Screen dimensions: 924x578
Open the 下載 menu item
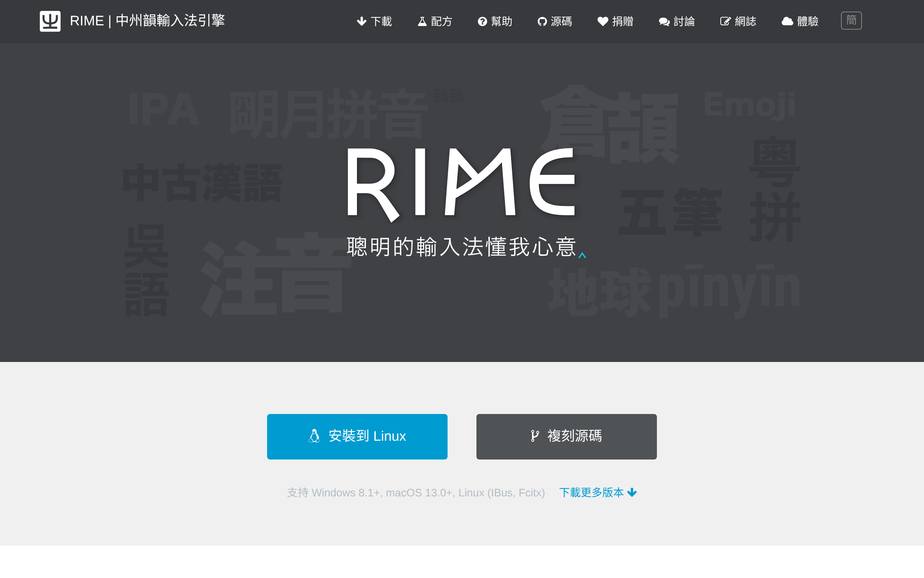[x=374, y=21]
